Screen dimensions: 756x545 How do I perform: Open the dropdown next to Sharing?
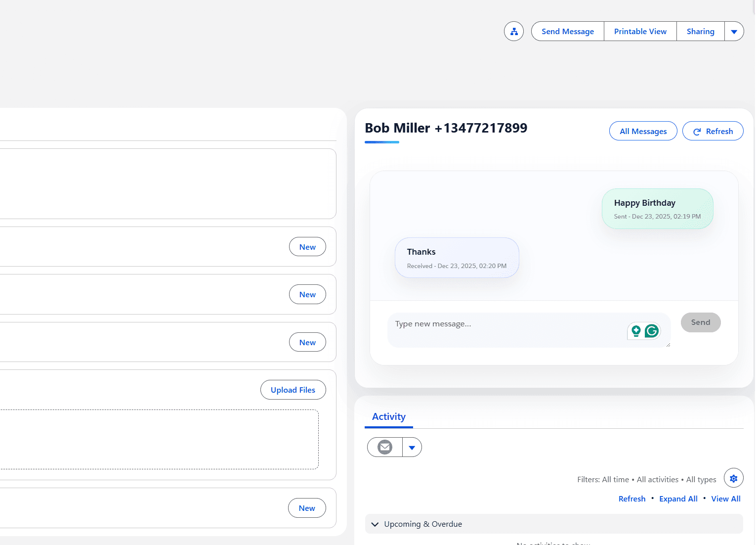pos(734,31)
